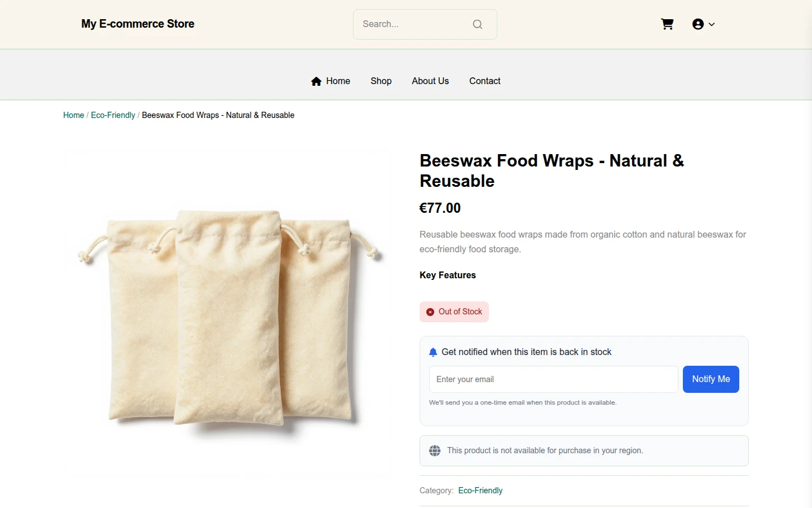Follow the Eco-Friendly breadcrumb link
Screen dimensions: 812x508
point(113,115)
